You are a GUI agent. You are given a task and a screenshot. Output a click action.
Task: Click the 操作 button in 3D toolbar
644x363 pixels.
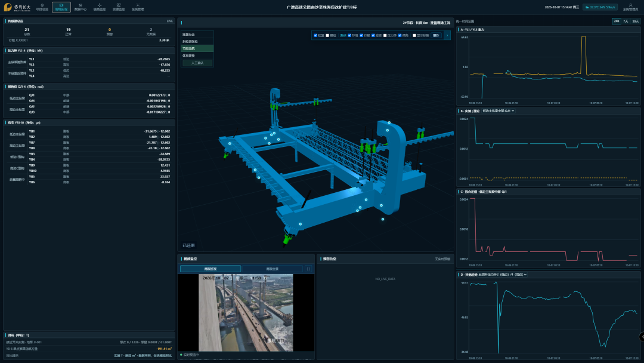click(436, 35)
